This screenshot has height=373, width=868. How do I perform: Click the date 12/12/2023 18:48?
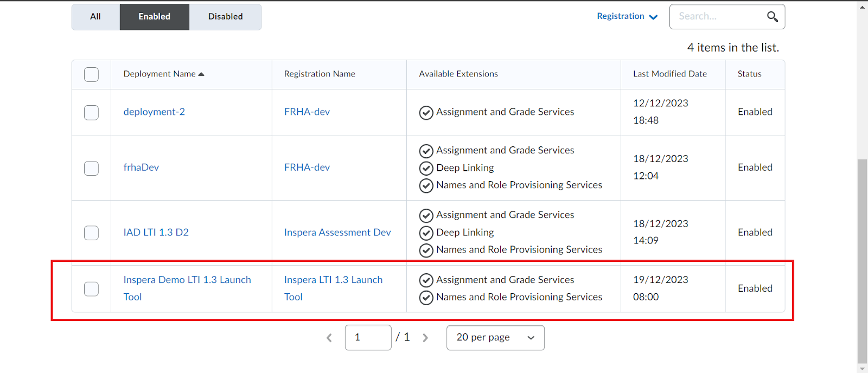661,112
